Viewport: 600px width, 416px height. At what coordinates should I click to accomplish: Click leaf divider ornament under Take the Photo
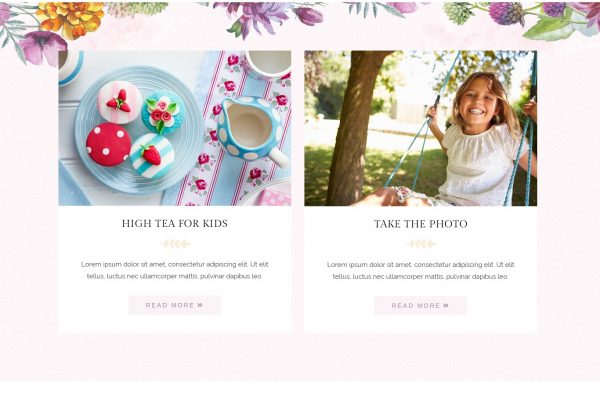pos(420,243)
